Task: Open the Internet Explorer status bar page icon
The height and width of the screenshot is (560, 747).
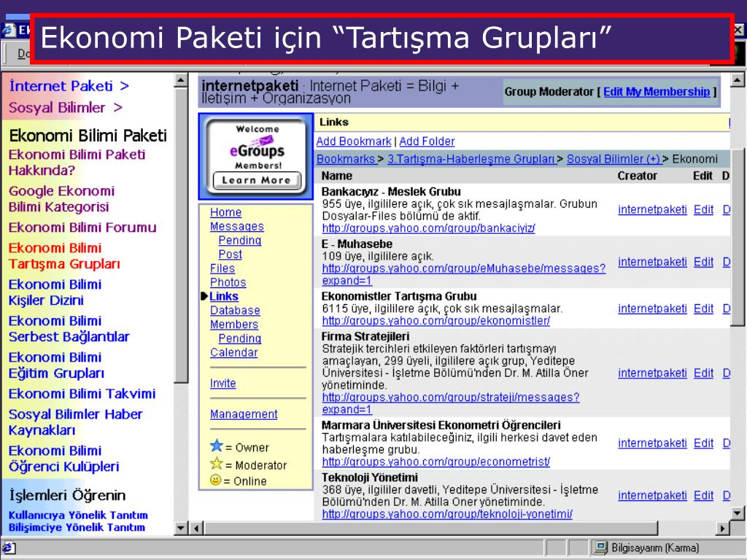Action: pyautogui.click(x=9, y=548)
